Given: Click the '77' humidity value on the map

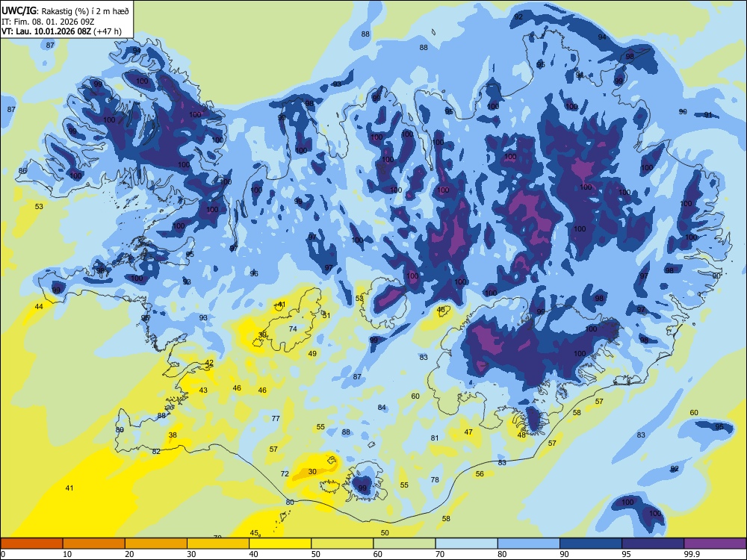Looking at the screenshot, I should [276, 418].
